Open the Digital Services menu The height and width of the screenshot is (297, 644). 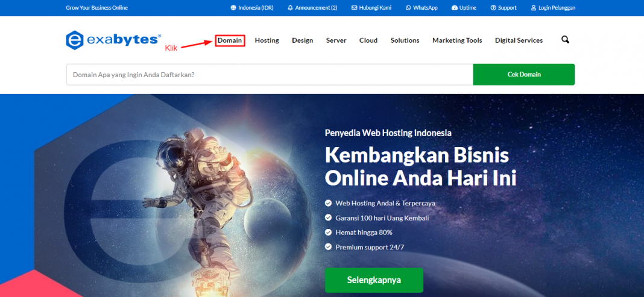pyautogui.click(x=519, y=40)
